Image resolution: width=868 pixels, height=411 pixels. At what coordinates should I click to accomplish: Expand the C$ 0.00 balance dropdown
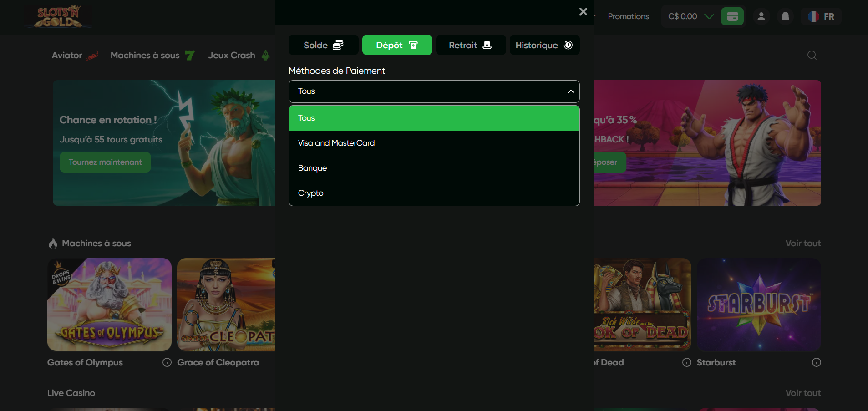[x=690, y=16]
